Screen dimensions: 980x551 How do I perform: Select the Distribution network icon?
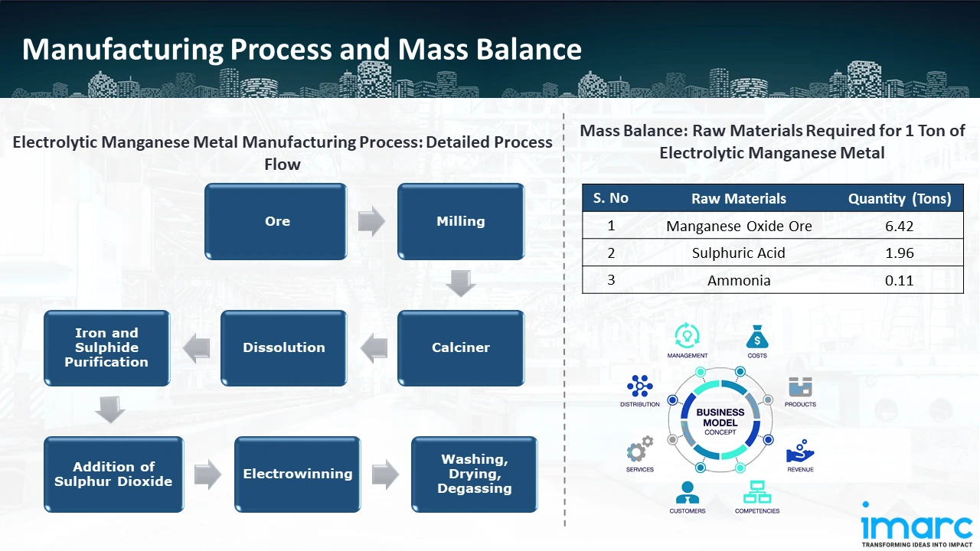(x=639, y=386)
